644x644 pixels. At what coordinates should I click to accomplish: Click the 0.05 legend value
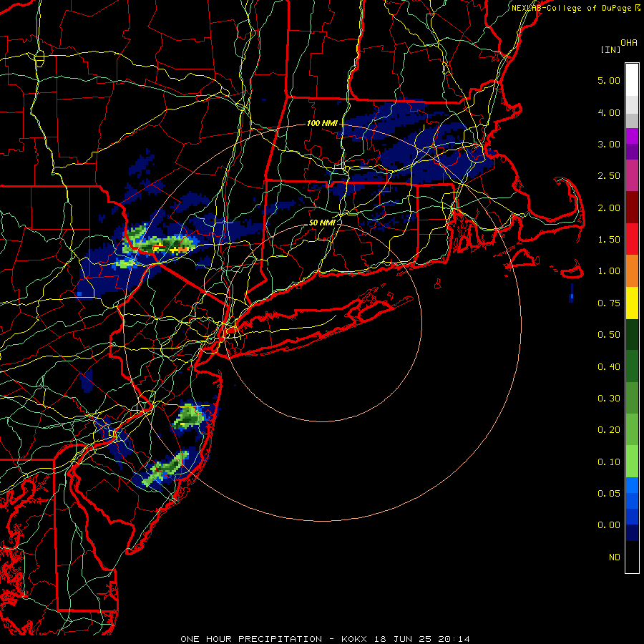[609, 494]
